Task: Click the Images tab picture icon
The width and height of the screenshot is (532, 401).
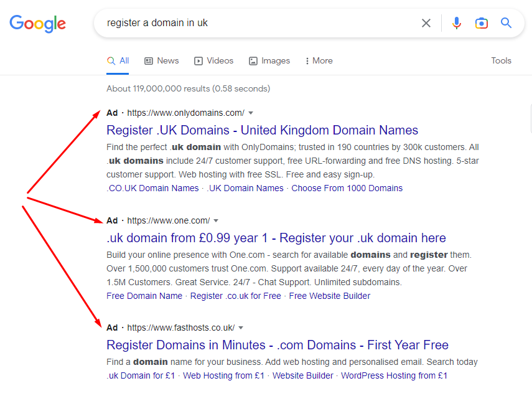Action: click(253, 61)
